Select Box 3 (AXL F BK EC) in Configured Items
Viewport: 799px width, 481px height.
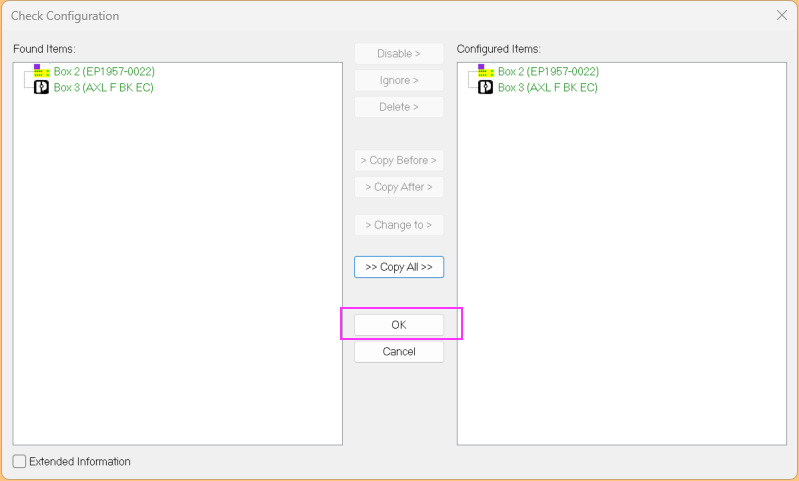[x=548, y=87]
